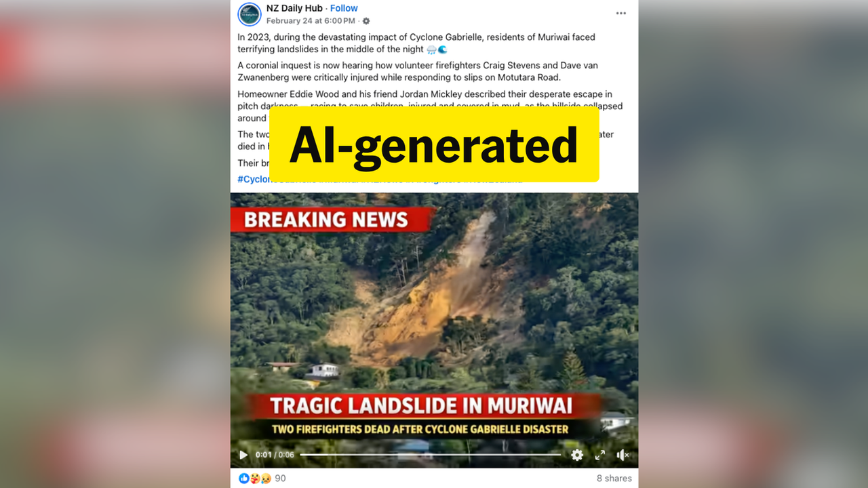Screen dimensions: 868x488
Task: Follow the NZ Daily Hub page
Action: [344, 8]
